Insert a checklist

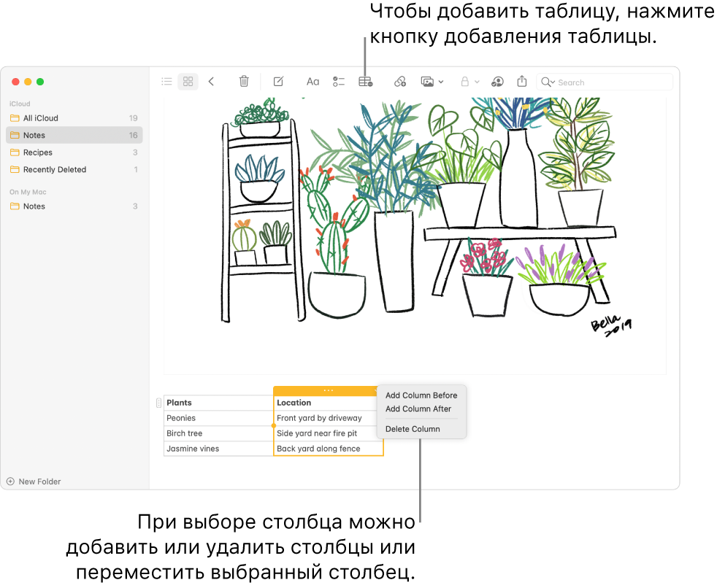[x=338, y=82]
